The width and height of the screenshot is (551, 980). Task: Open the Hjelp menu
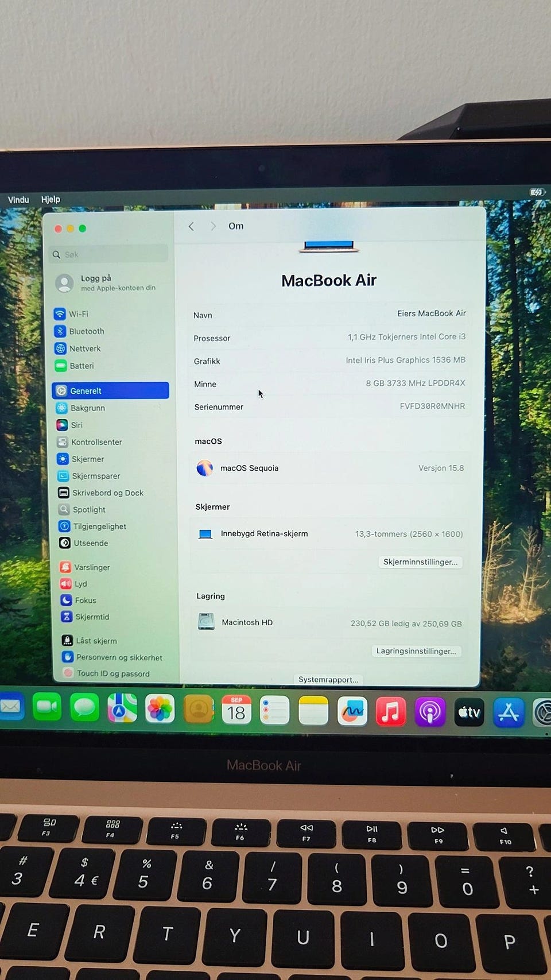51,199
